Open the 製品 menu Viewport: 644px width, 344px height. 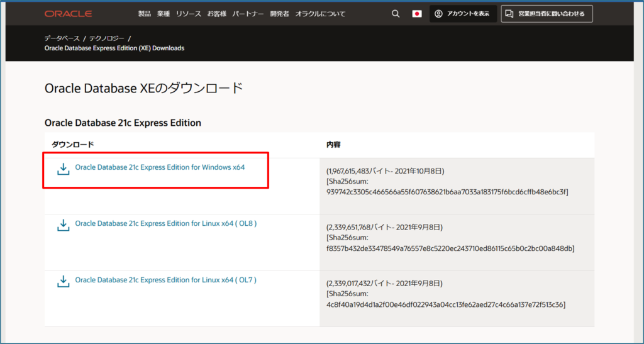(x=145, y=14)
